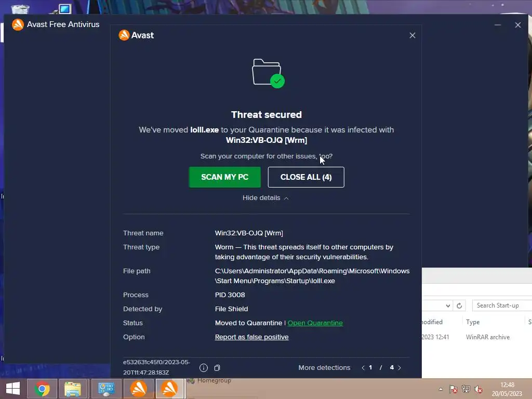Open Explorer address bar history dropdown
Image resolution: width=532 pixels, height=399 pixels.
tap(448, 305)
